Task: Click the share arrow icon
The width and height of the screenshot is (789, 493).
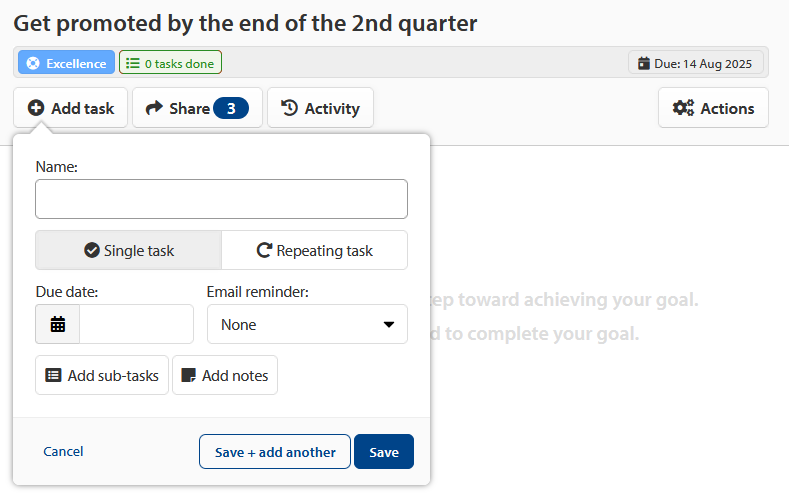Action: pos(154,108)
